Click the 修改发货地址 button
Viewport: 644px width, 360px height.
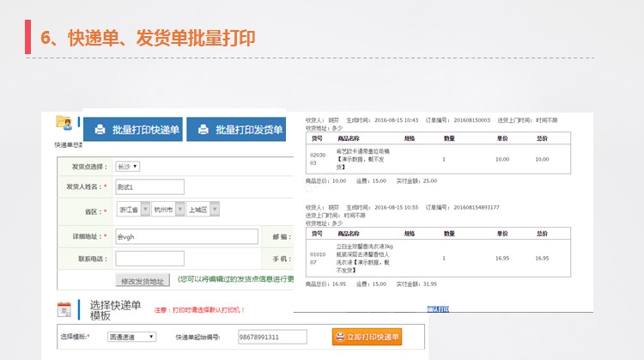[x=140, y=280]
